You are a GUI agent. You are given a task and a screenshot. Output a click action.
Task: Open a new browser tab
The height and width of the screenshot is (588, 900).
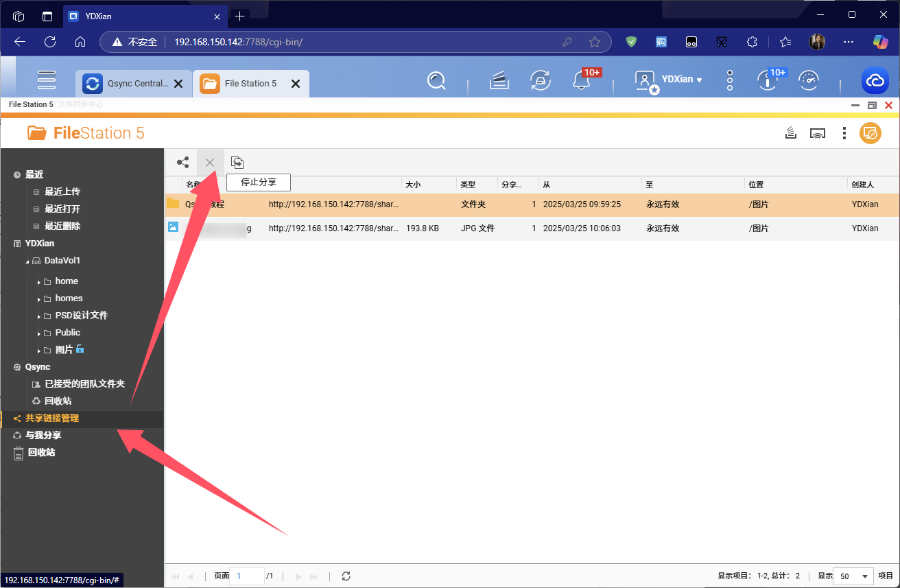[x=239, y=16]
